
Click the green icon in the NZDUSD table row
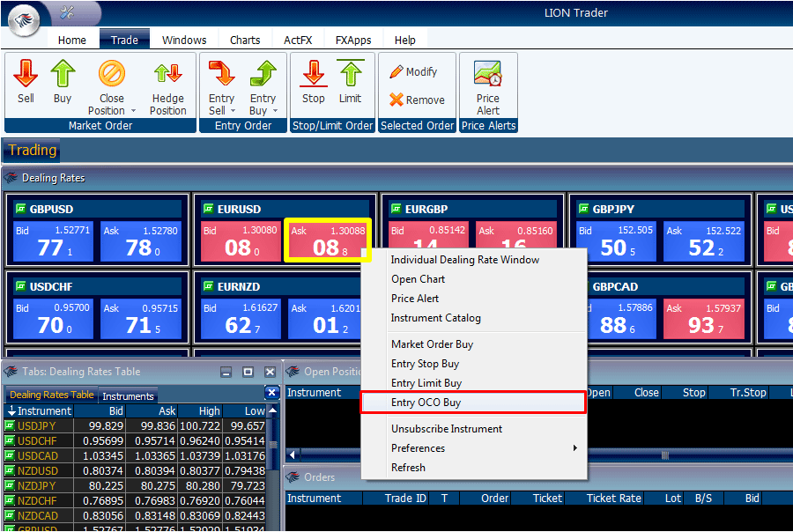(10, 471)
